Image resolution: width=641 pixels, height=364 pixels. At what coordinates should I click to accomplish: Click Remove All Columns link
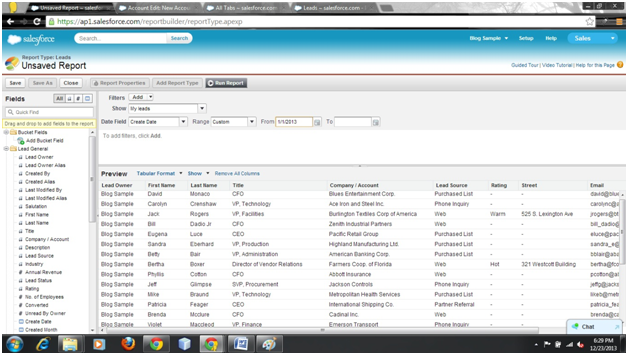click(237, 174)
